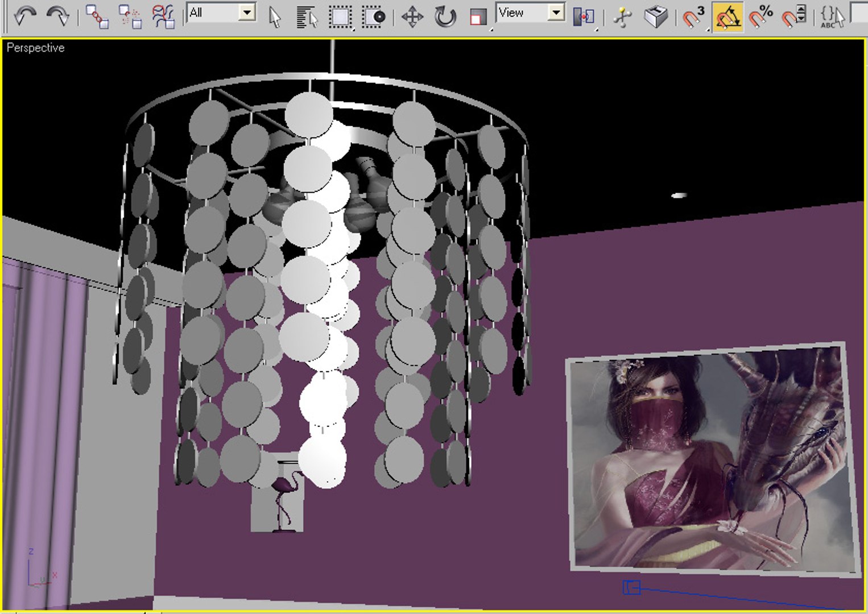The height and width of the screenshot is (614, 868).
Task: Click the Undo arrow icon
Action: click(25, 16)
